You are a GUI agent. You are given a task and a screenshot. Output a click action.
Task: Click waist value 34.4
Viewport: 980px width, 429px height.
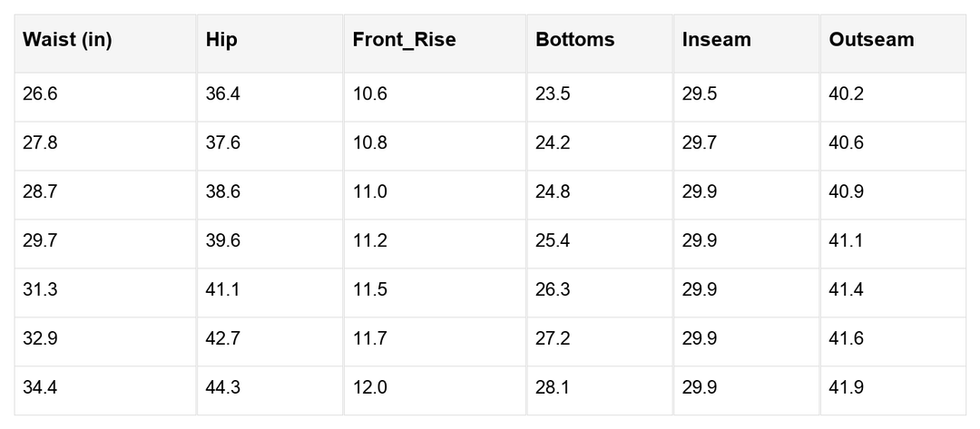click(40, 388)
